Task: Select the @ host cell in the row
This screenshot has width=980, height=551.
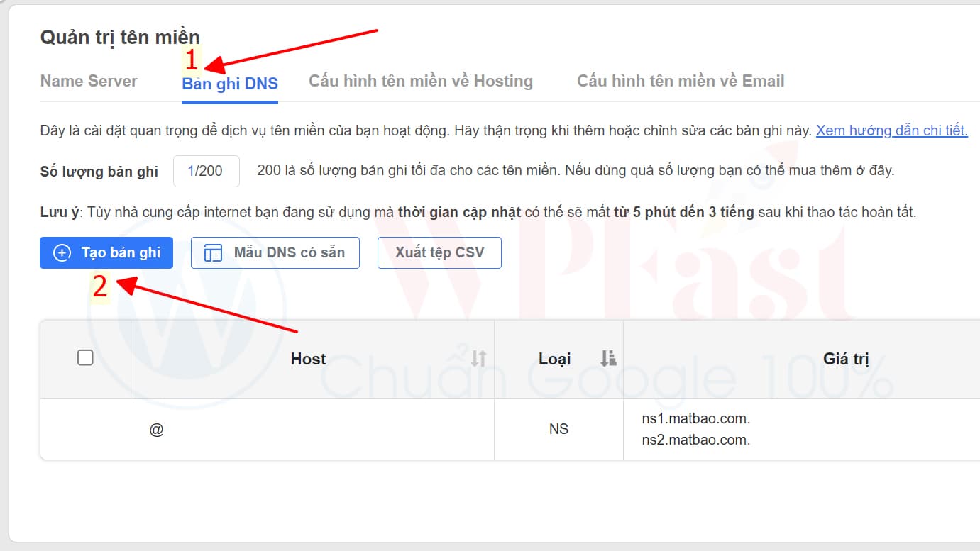Action: click(157, 430)
